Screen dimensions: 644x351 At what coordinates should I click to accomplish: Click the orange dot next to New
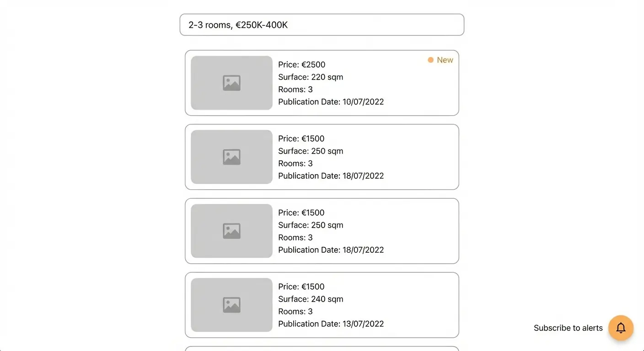pos(430,60)
